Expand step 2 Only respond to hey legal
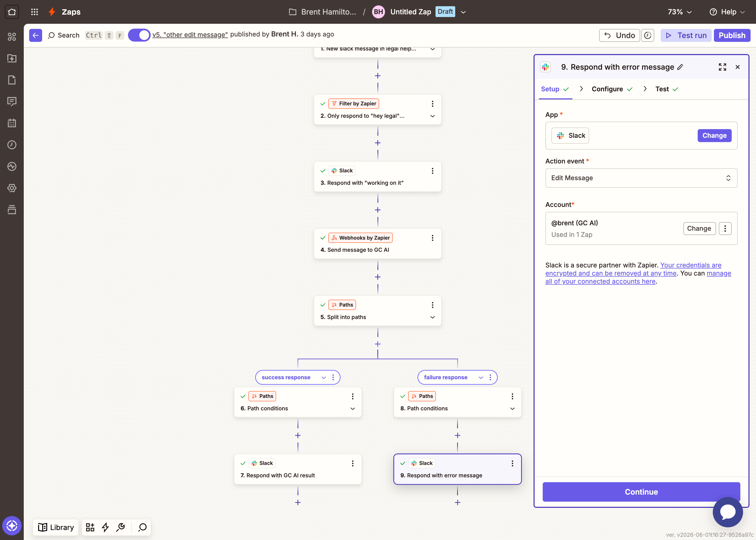756x540 pixels. pos(433,116)
